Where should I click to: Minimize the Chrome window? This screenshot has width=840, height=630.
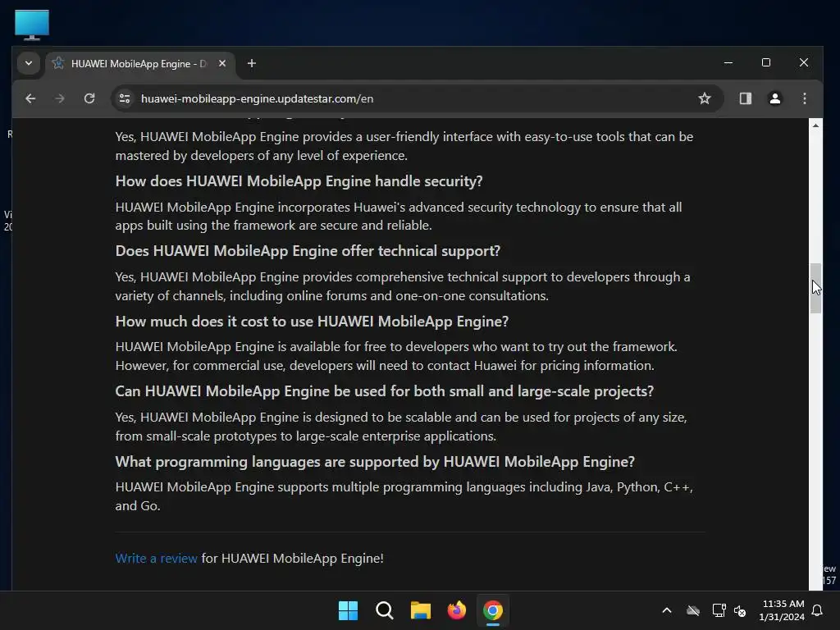pos(728,62)
